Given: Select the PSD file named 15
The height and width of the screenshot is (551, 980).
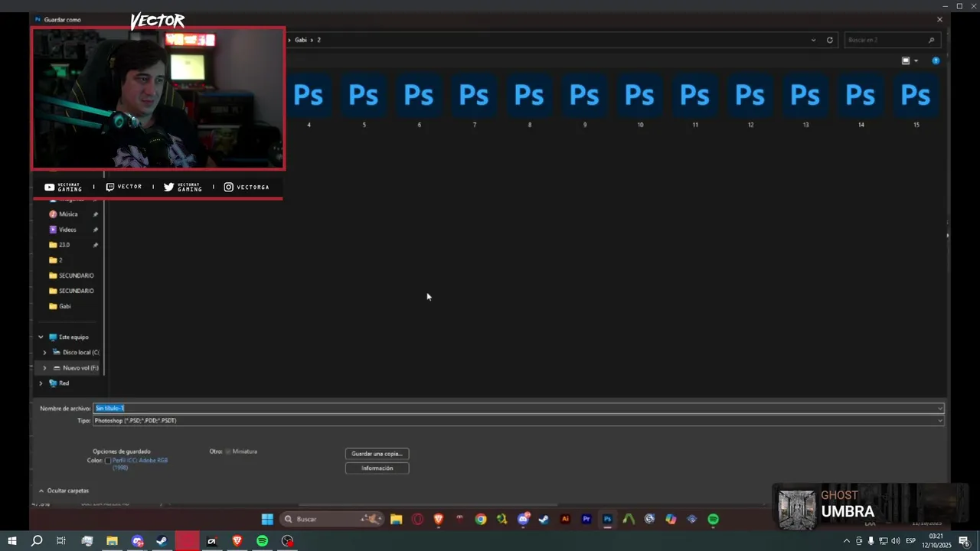Looking at the screenshot, I should pos(916,99).
